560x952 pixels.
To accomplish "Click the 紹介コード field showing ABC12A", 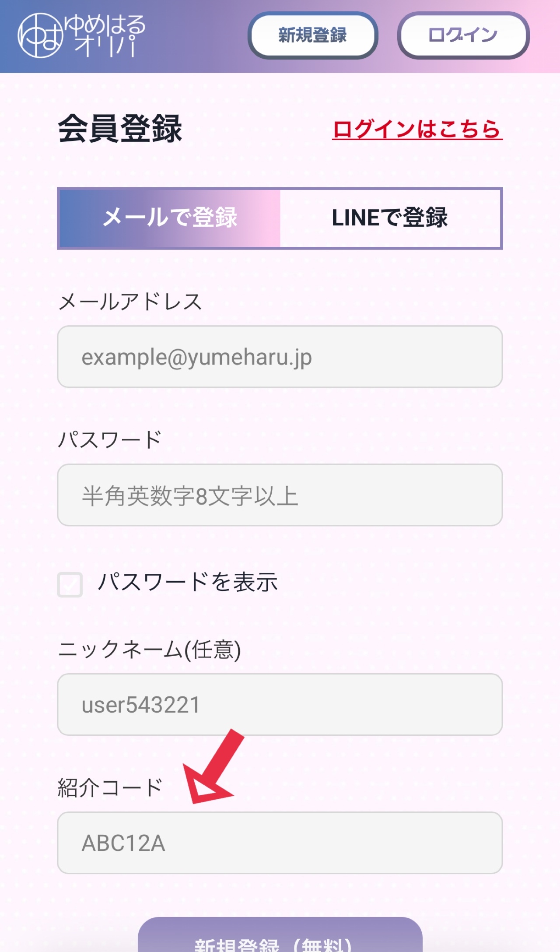I will click(x=280, y=843).
